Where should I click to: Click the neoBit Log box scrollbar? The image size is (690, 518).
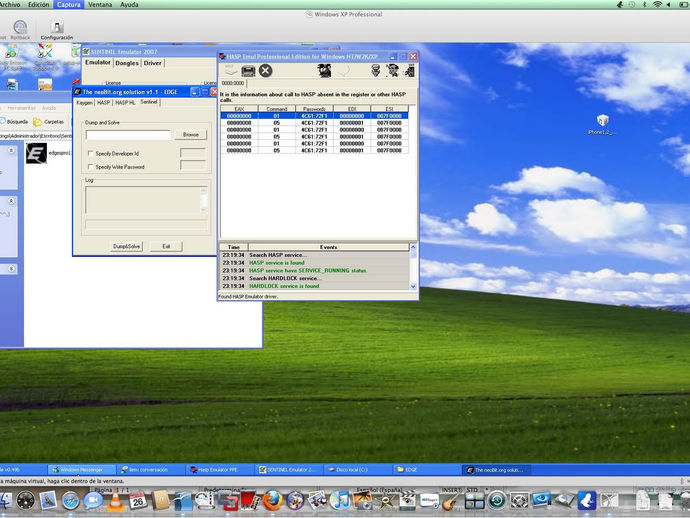203,200
